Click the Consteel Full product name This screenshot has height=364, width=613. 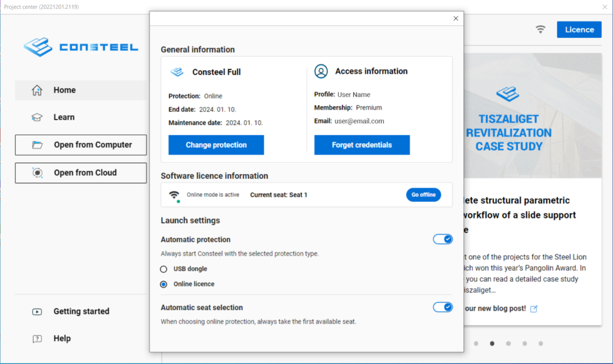[x=217, y=72]
